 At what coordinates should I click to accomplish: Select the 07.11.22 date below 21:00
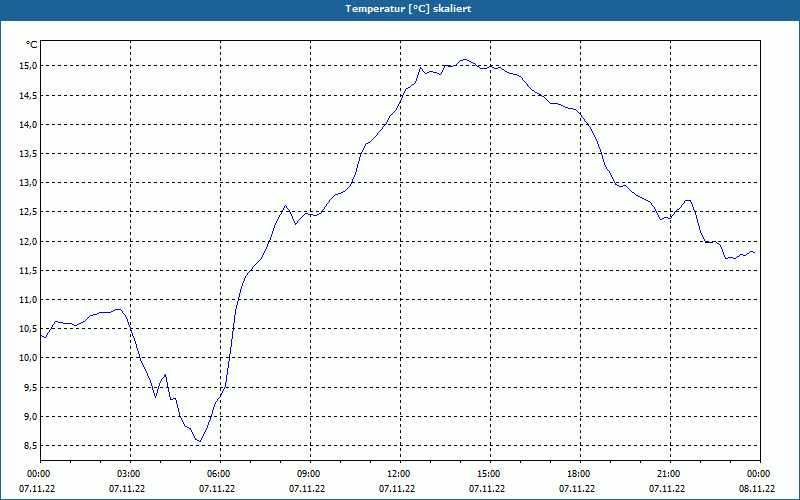[x=666, y=488]
